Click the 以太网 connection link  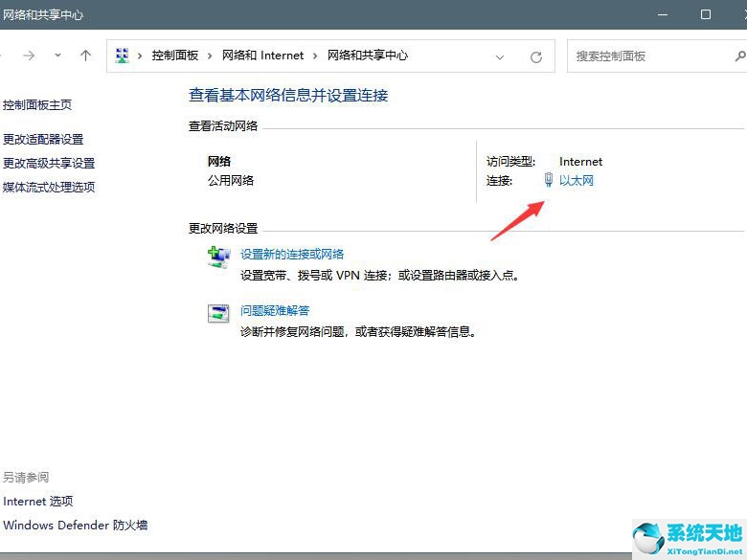tap(577, 181)
